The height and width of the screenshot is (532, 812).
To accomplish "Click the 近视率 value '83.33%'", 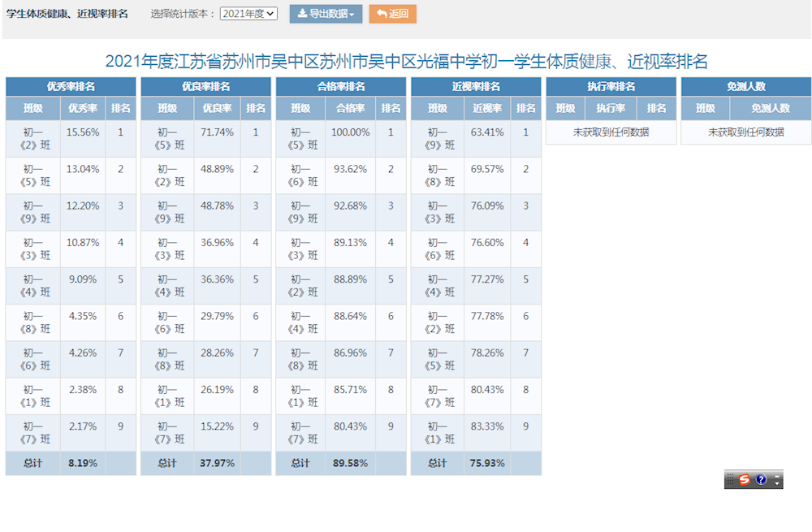I will tap(487, 427).
